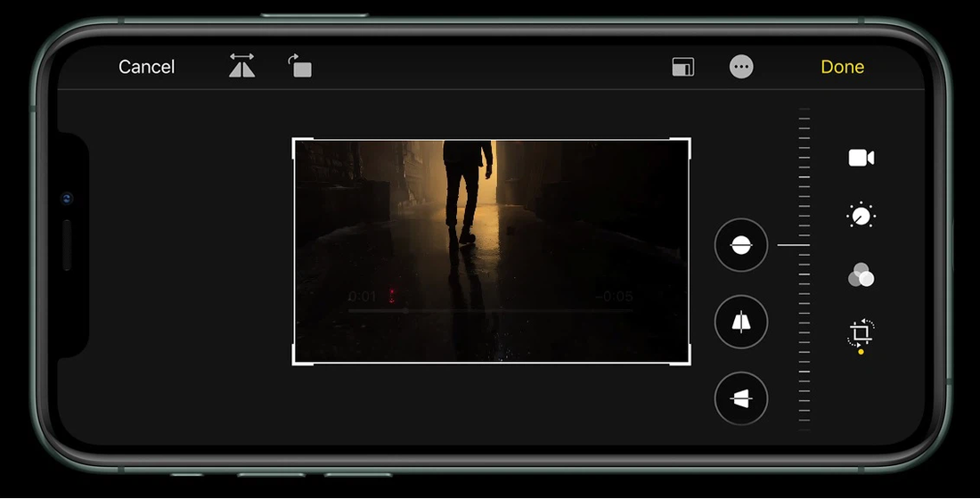Screen dimensions: 980x499
Task: Select the Horizontal perspective adjustment
Action: [741, 398]
